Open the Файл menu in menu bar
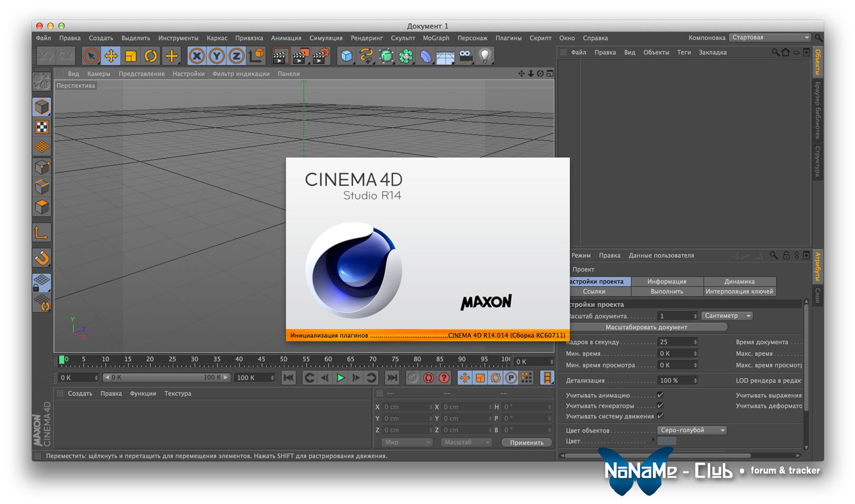The height and width of the screenshot is (504, 855). [43, 38]
